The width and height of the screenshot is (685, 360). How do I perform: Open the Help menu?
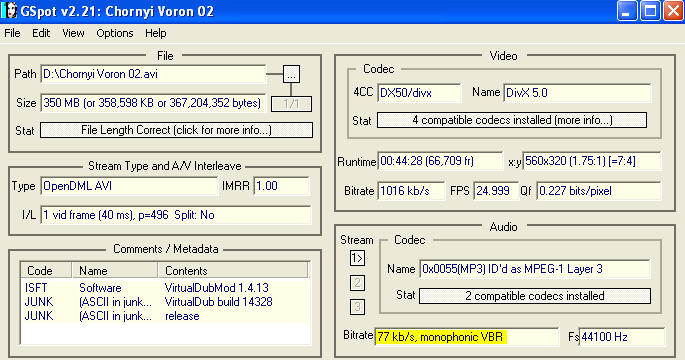click(x=156, y=33)
